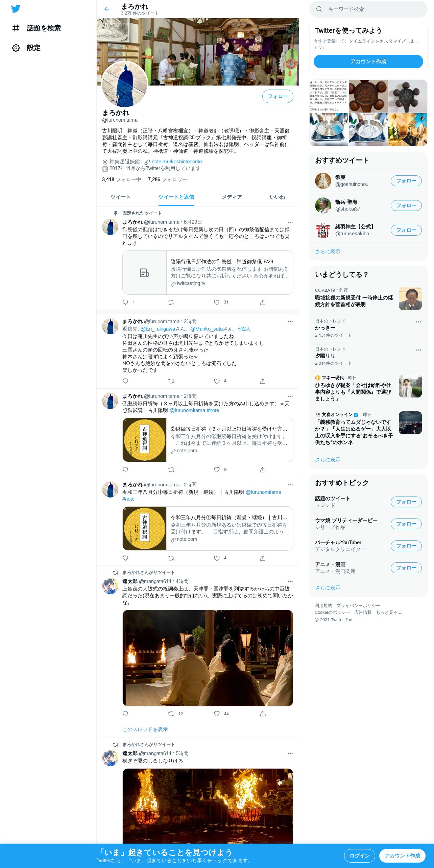Click the @Eri_Takigawa mention
This screenshot has height=868, width=434.
tap(158, 329)
